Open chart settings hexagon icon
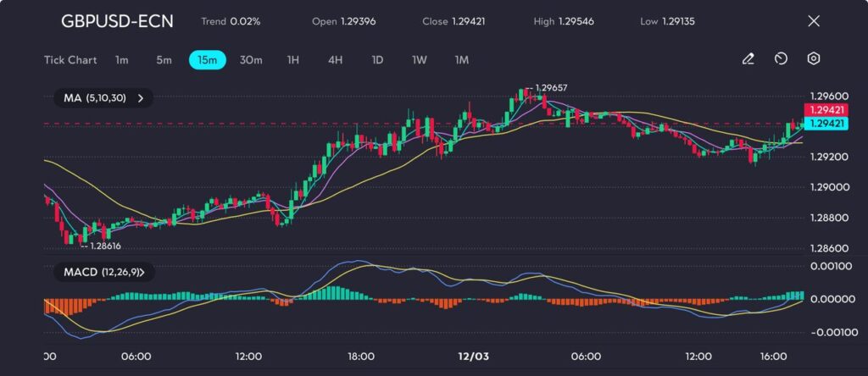This screenshot has height=376, width=868. point(813,59)
